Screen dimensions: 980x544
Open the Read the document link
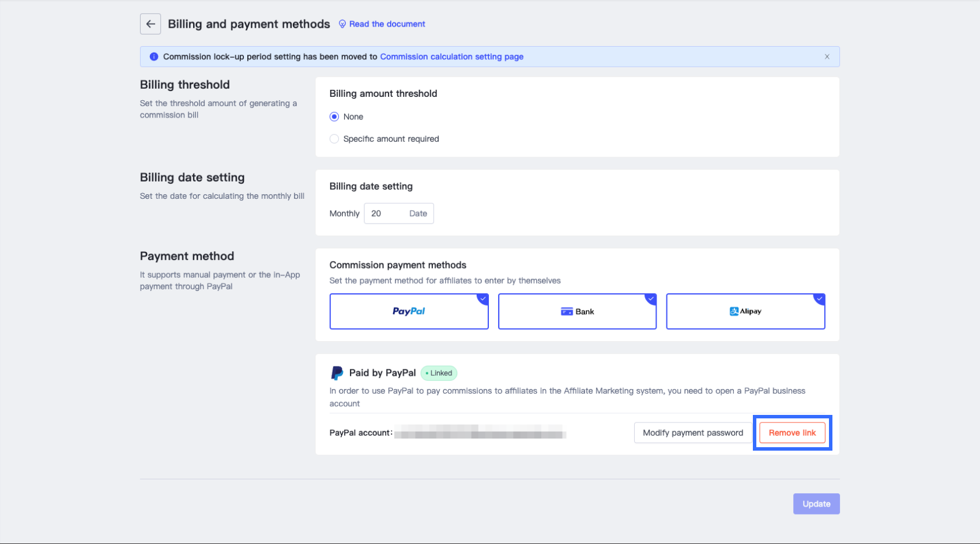tap(387, 24)
